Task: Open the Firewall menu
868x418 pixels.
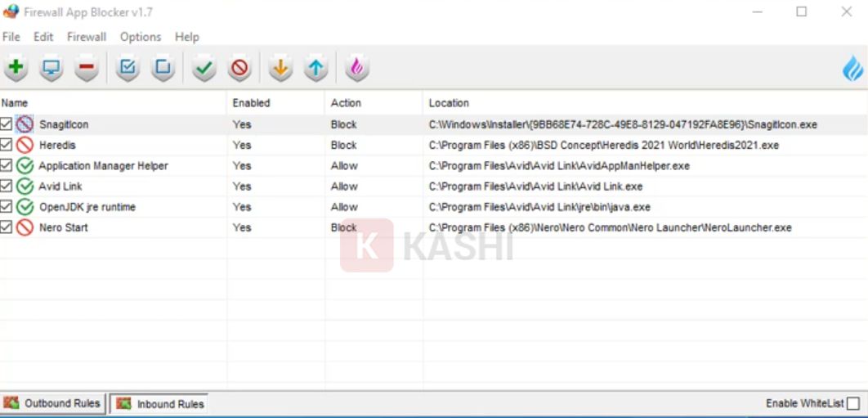Action: tap(87, 37)
